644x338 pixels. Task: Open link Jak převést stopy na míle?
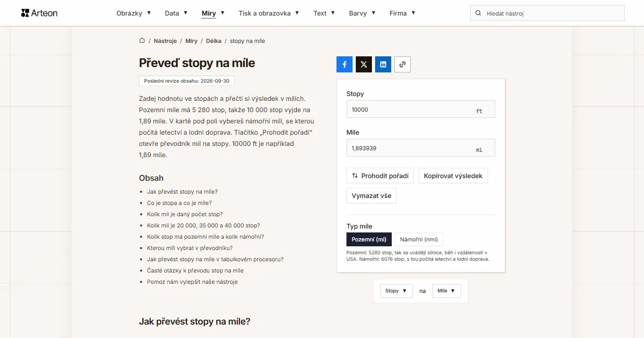(182, 192)
